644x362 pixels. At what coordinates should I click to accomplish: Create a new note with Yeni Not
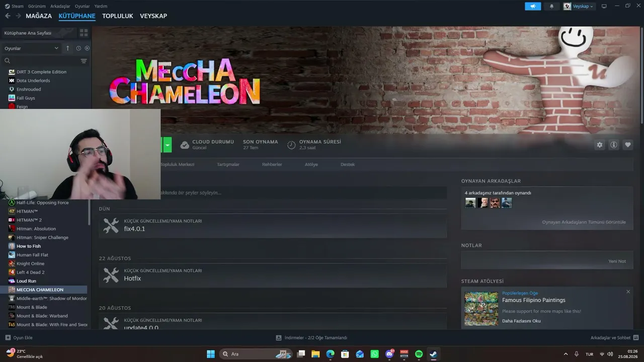[x=617, y=261]
